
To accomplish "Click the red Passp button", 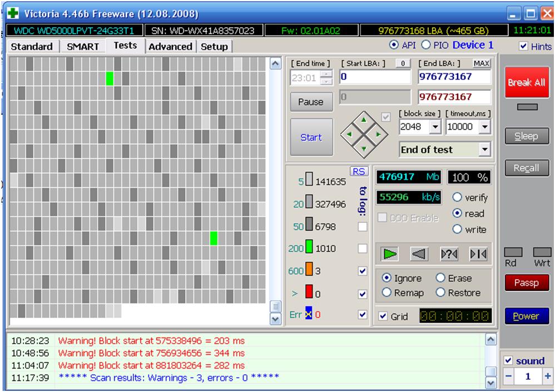I will [527, 282].
